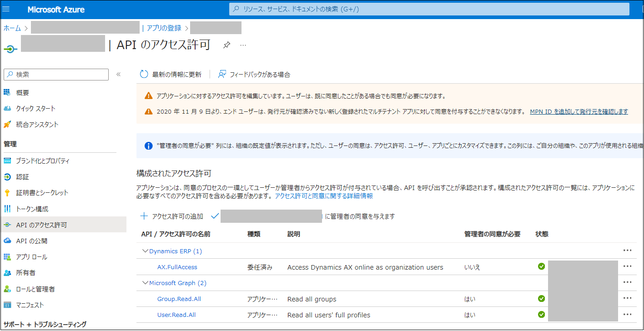The image size is (644, 331).
Task: Click the アプリの登録 breadcrumb link
Action: (164, 28)
